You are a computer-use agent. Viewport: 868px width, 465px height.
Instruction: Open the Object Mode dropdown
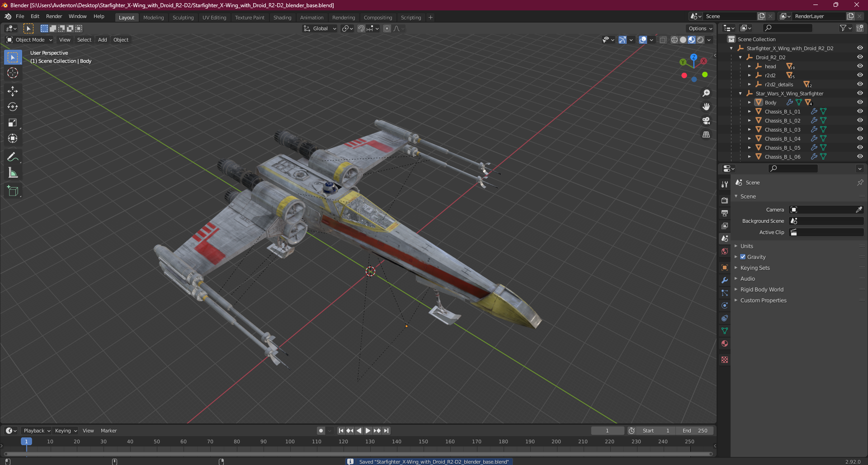(x=29, y=40)
